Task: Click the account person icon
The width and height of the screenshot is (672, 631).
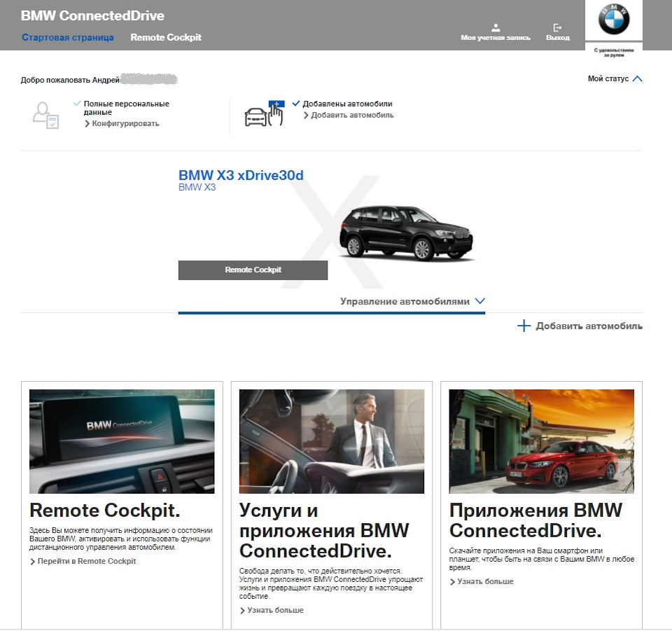Action: [x=496, y=28]
